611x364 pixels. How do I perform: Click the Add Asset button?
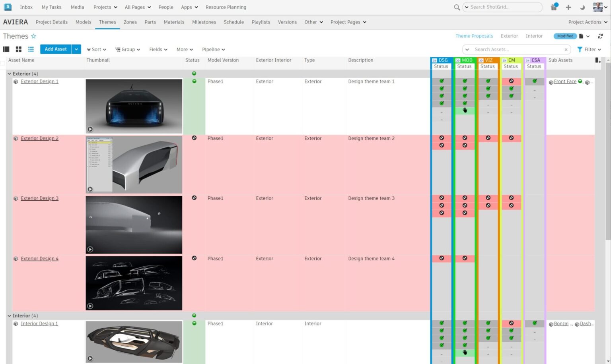[55, 49]
